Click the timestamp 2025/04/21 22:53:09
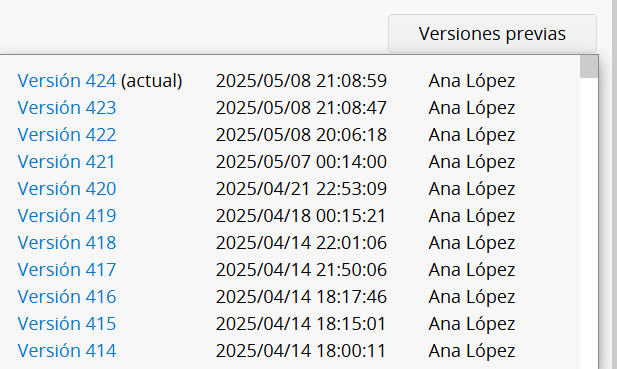 pyautogui.click(x=301, y=188)
